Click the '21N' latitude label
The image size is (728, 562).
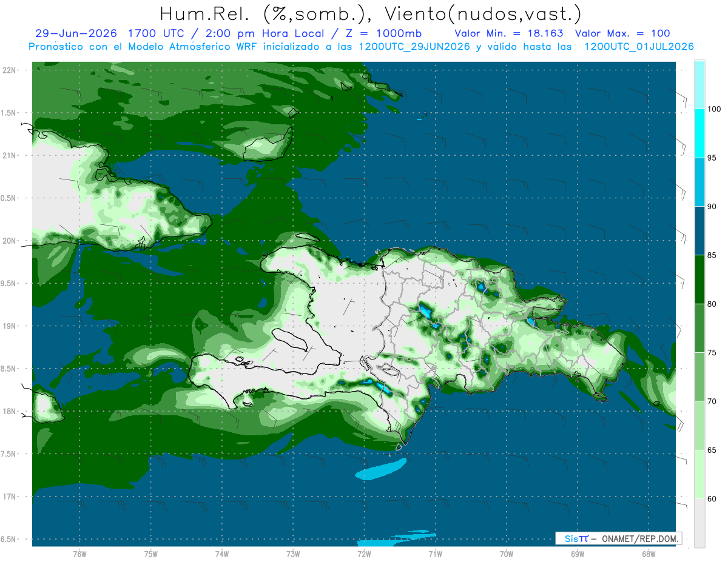10,155
